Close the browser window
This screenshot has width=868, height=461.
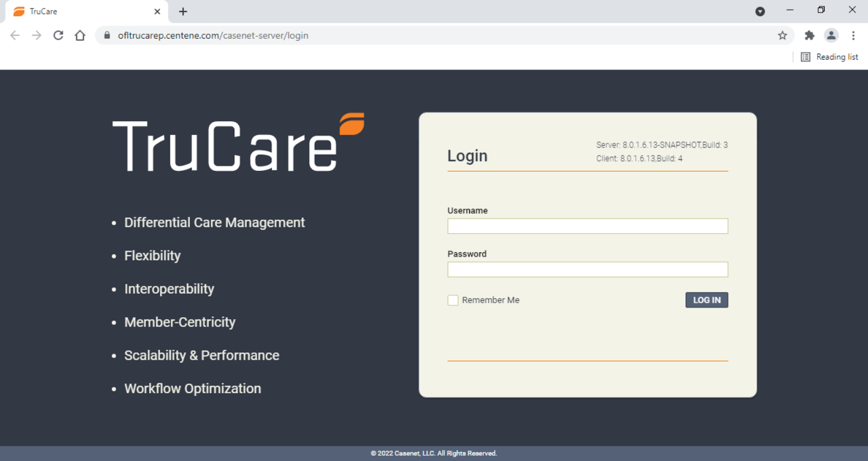[852, 10]
